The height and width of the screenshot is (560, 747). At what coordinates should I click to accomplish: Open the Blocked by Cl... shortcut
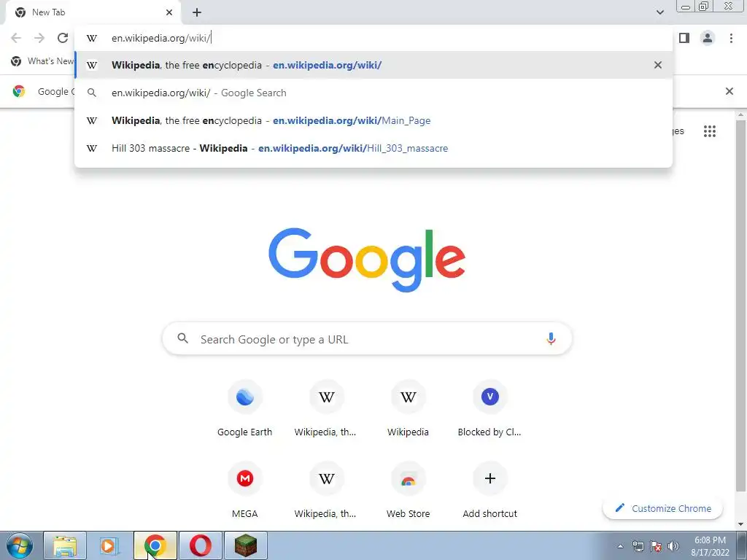[x=489, y=408]
